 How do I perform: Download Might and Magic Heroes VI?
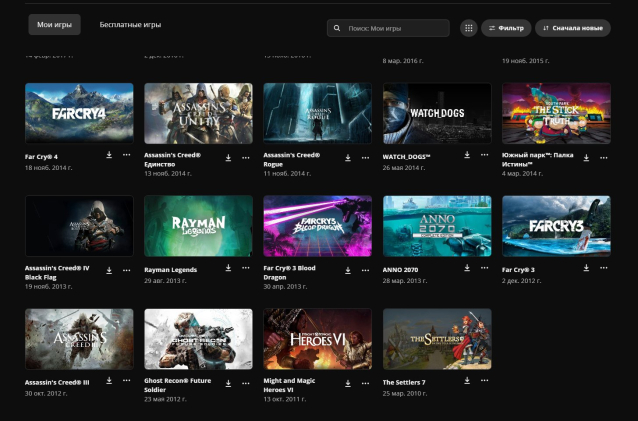coord(348,383)
